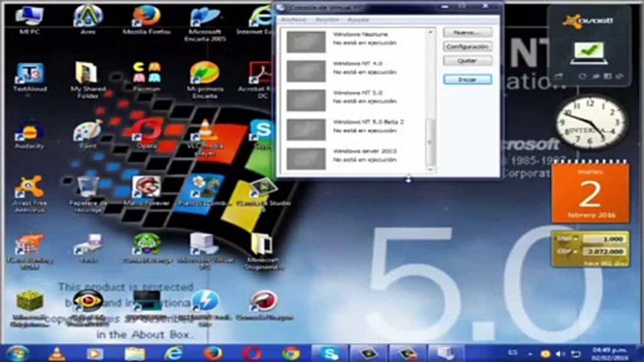
Task: Open the VLC media player desktop shortcut
Action: tap(205, 137)
